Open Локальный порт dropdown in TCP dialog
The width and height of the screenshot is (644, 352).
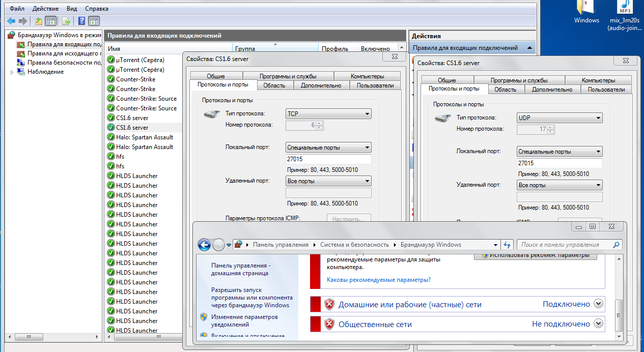pos(328,148)
